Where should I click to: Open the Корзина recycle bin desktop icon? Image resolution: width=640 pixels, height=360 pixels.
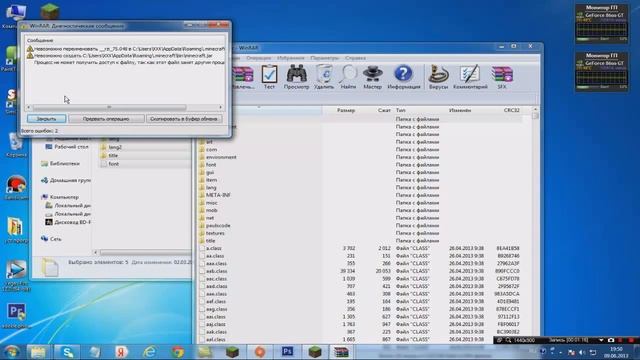[16, 144]
